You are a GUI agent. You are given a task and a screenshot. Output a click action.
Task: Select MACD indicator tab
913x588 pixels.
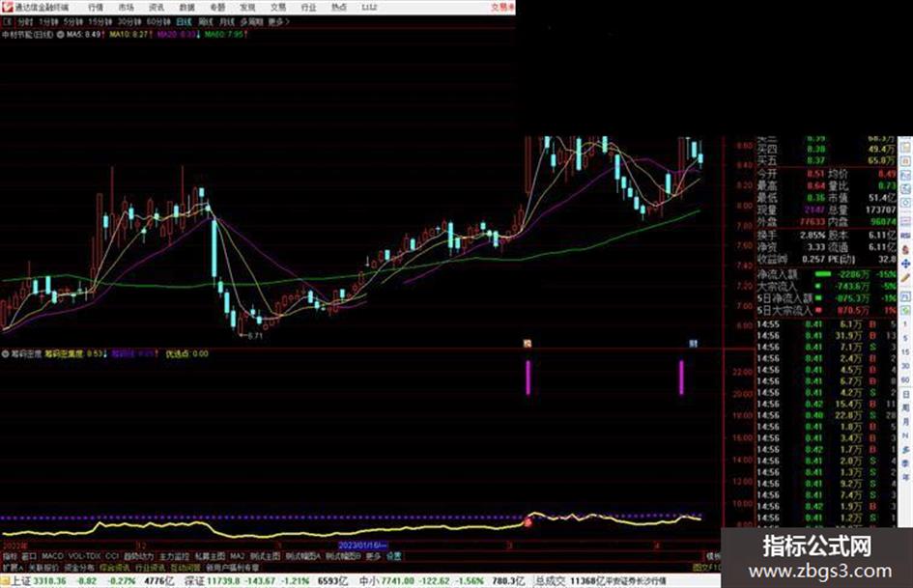52,556
